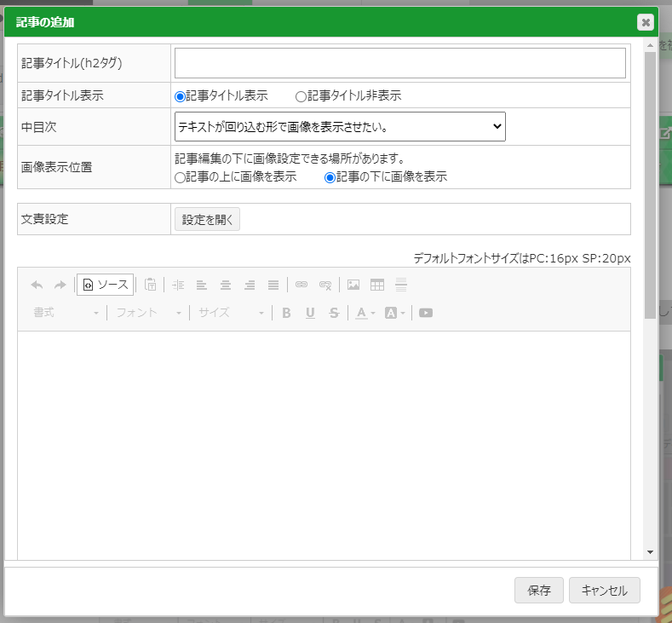
Task: Open the フォント font dropdown
Action: pyautogui.click(x=149, y=313)
